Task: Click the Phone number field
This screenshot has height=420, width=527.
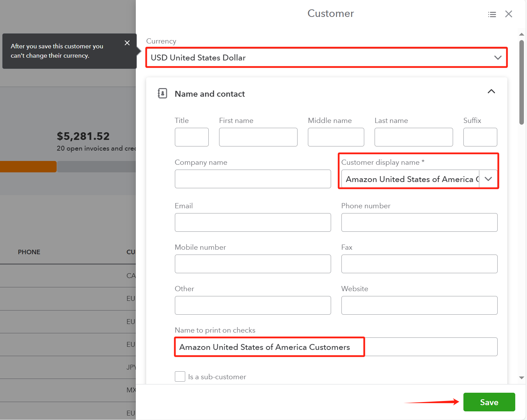Action: pyautogui.click(x=420, y=222)
